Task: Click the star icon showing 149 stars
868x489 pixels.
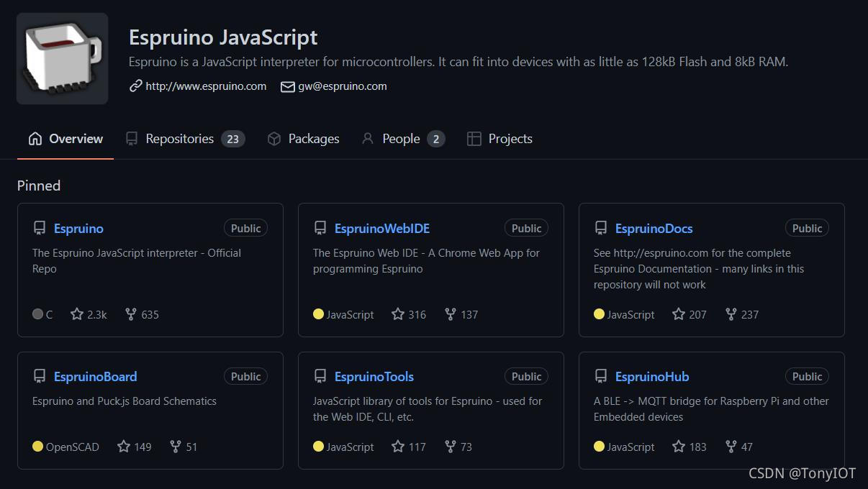Action: [124, 447]
